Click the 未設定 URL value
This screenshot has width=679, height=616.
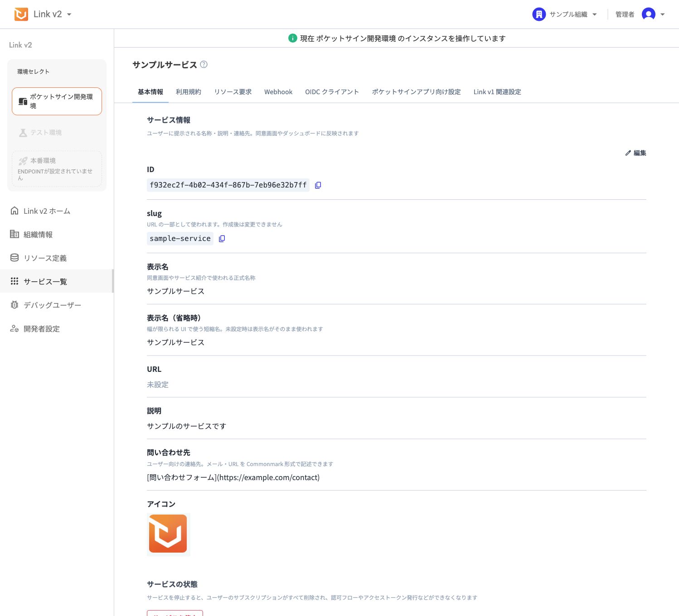[158, 385]
